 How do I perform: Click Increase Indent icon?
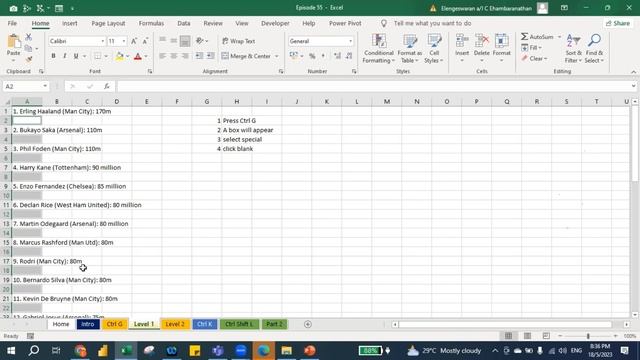(x=210, y=56)
